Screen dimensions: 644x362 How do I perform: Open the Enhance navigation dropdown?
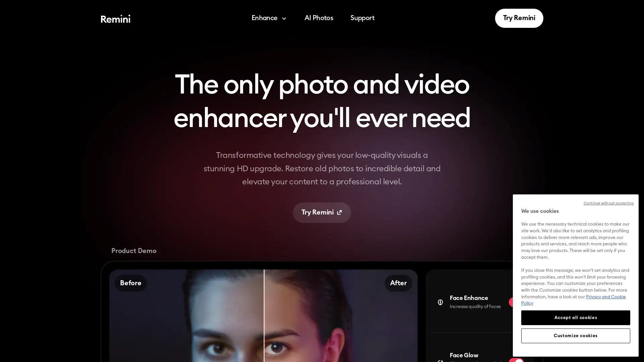[268, 18]
